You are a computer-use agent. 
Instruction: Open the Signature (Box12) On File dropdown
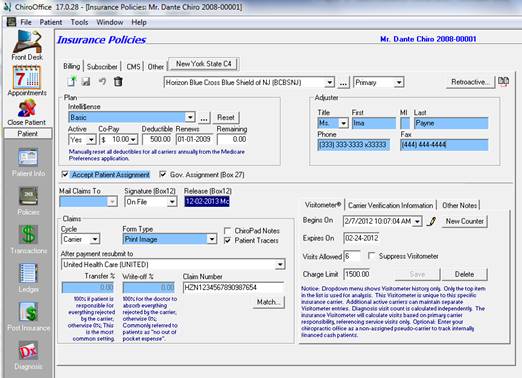[172, 202]
